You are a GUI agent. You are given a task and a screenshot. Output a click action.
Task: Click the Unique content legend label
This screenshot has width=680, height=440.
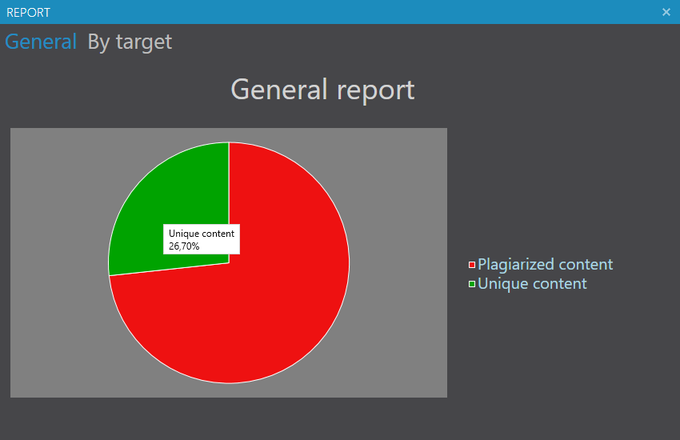tap(532, 284)
